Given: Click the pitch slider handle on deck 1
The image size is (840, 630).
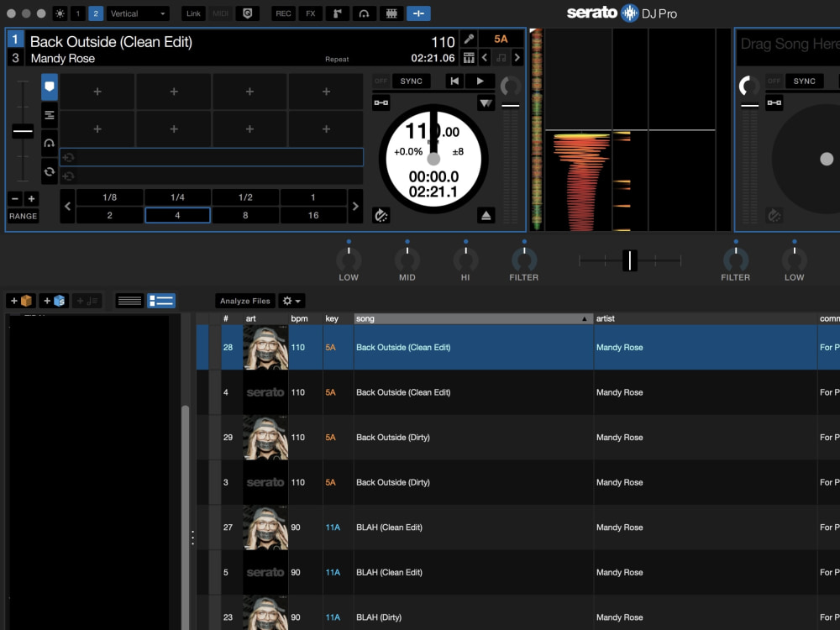Looking at the screenshot, I should click(23, 131).
